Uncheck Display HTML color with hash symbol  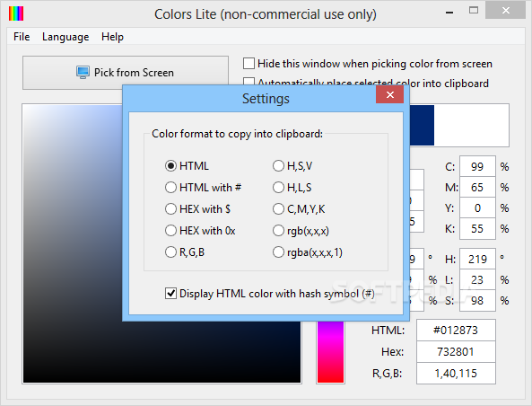pos(170,293)
